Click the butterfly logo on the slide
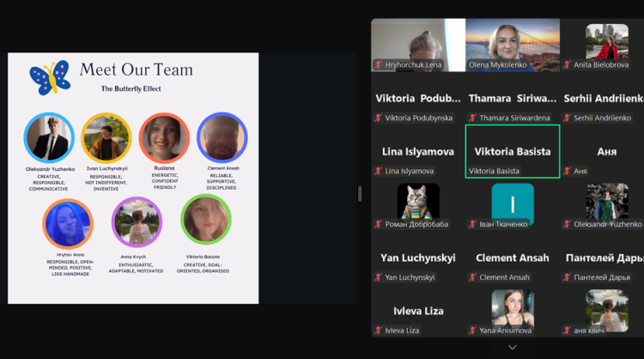This screenshot has width=644, height=359. tap(50, 78)
